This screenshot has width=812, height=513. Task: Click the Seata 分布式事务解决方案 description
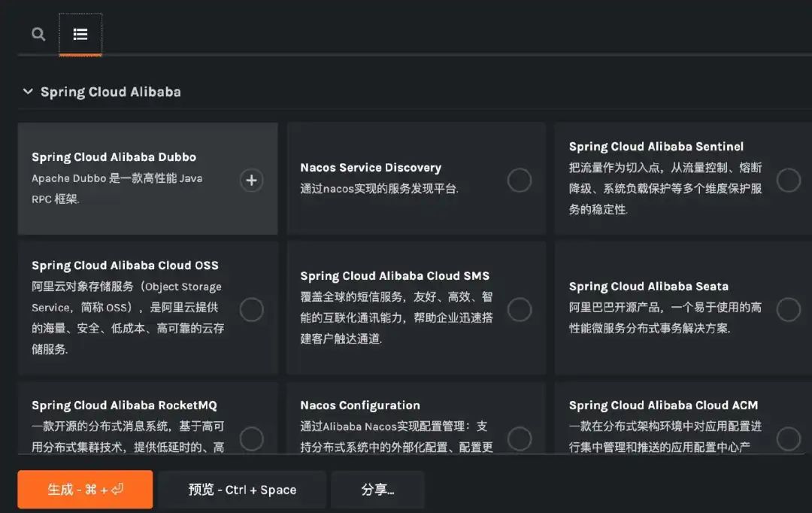click(x=665, y=317)
